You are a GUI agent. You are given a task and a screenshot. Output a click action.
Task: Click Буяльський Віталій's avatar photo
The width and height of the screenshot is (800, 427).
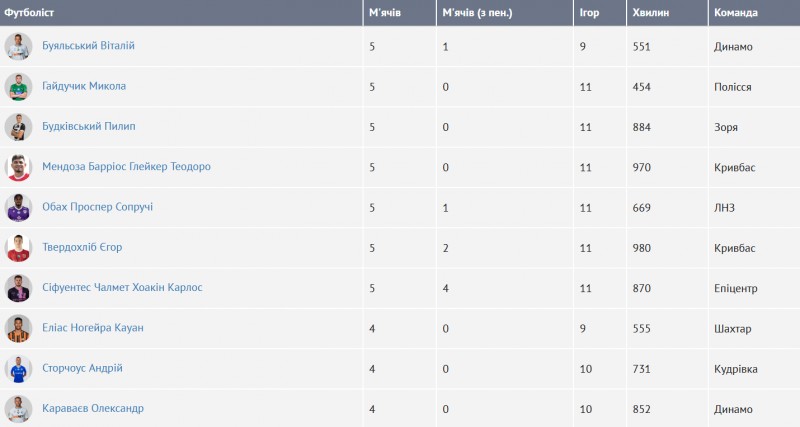pos(18,47)
